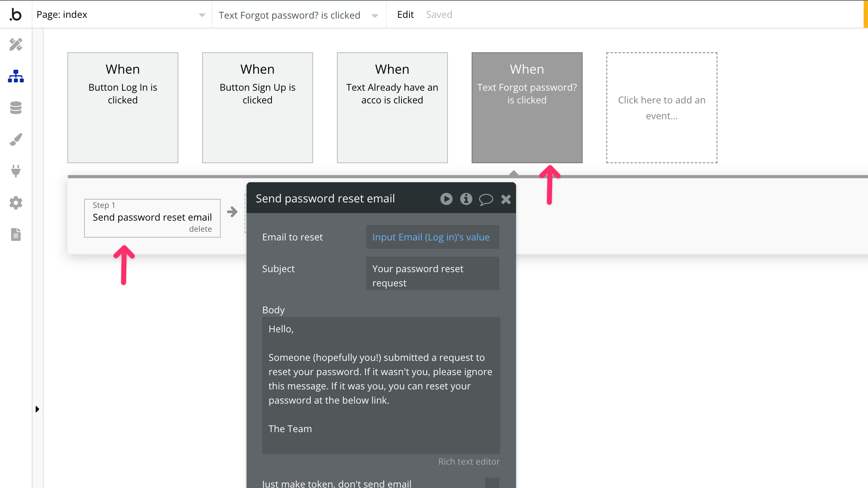
Task: Expand the Page: index dropdown
Action: click(x=202, y=15)
